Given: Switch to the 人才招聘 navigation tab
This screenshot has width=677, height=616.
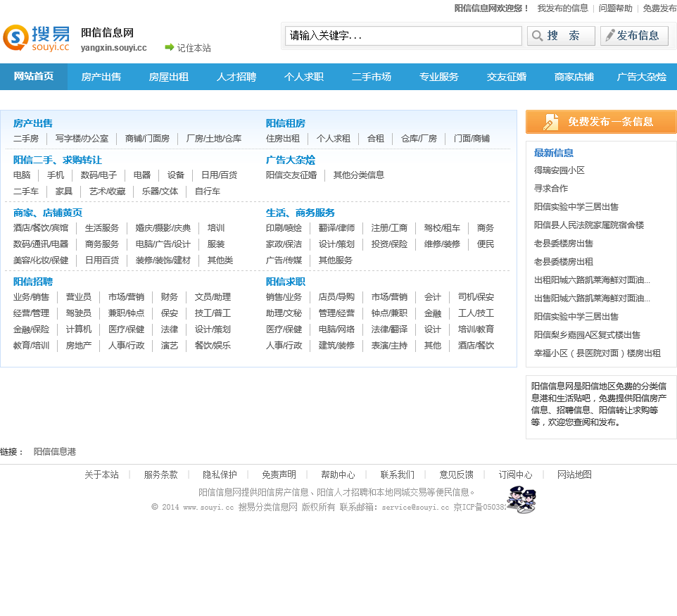Looking at the screenshot, I should pyautogui.click(x=236, y=77).
